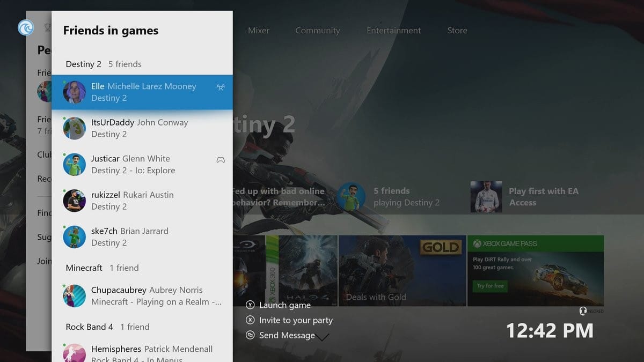644x362 pixels.
Task: Click controller icon on Justicar's row
Action: (221, 159)
